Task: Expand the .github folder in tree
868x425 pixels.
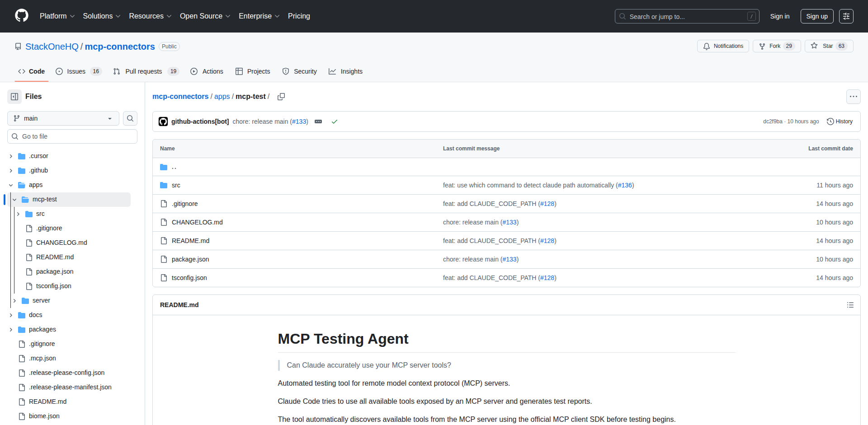Action: [x=11, y=171]
